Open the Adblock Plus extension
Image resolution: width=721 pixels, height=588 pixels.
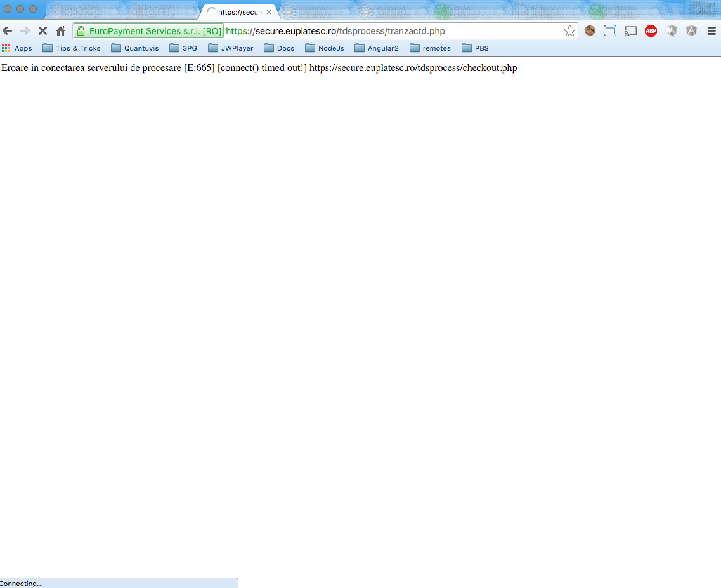(651, 30)
